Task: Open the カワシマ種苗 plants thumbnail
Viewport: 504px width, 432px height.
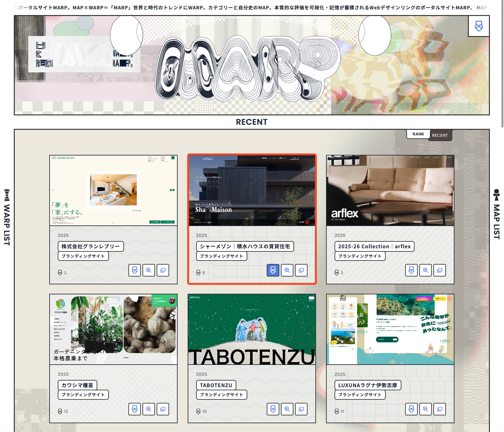Action: (113, 329)
